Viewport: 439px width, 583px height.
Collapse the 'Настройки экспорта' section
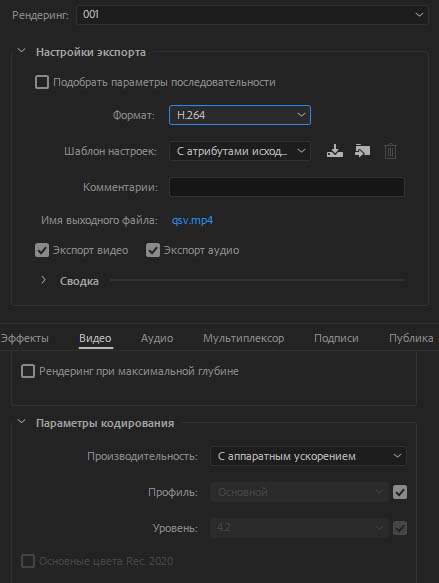pos(22,51)
